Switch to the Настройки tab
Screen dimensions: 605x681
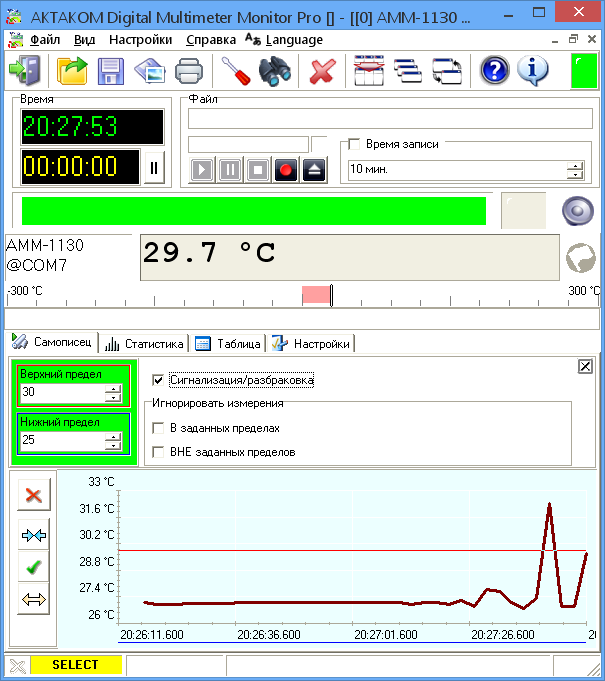coord(311,344)
